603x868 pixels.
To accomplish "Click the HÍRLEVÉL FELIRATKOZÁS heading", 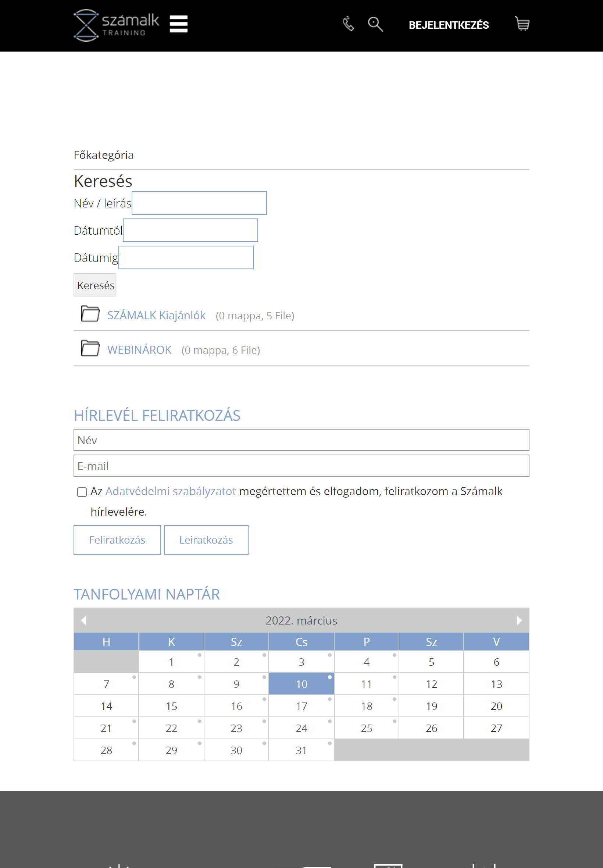I will [157, 415].
